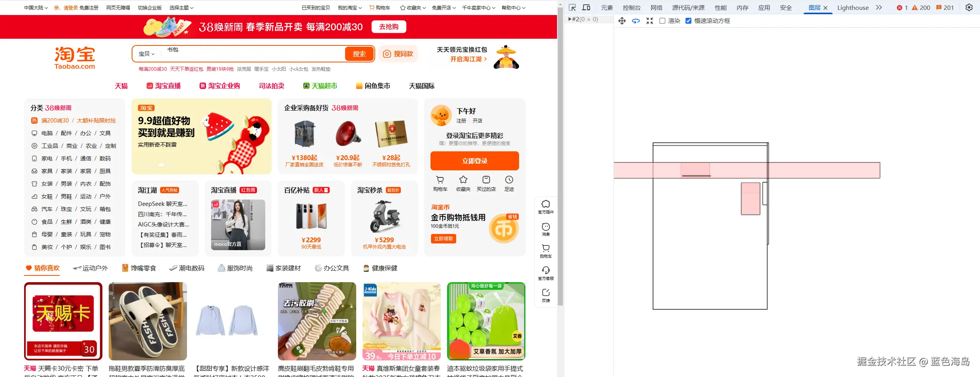
Task: Expand the 收藏夹 dropdown in the top bar
Action: (x=413, y=8)
